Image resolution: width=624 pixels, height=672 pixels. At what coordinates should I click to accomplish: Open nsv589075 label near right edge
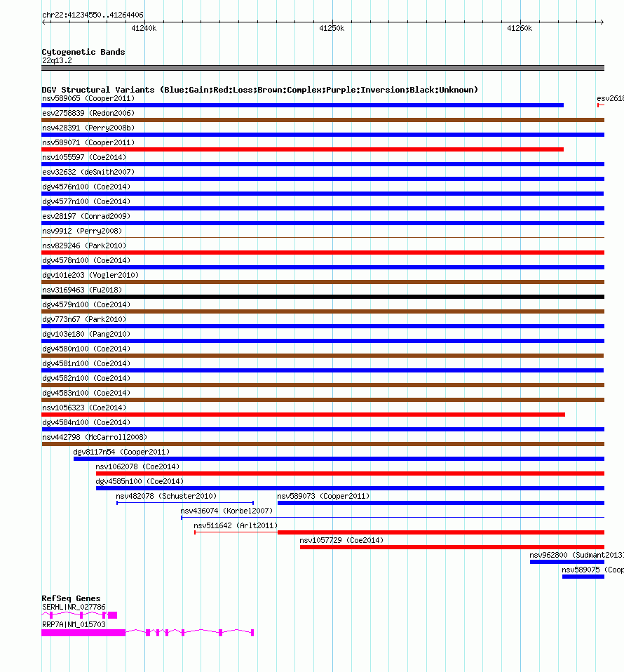(592, 570)
